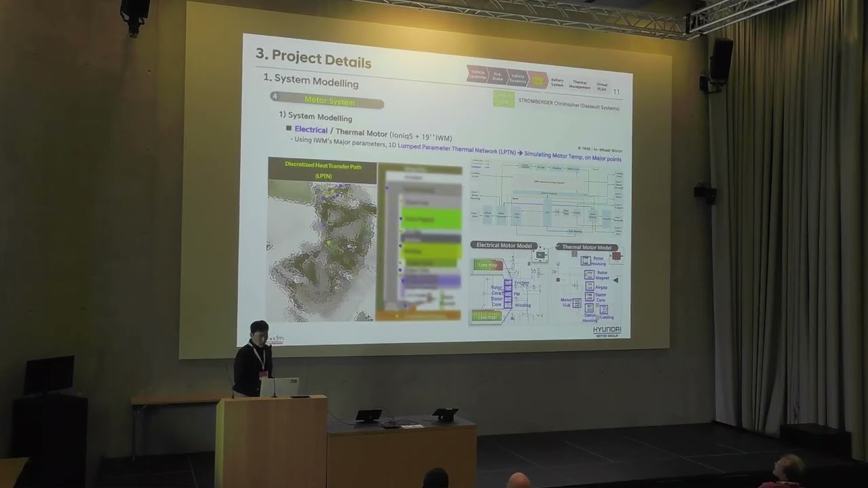Screen dimensions: 868x488
Task: Click the 'Motor Hub' block icon
Action: click(x=576, y=303)
